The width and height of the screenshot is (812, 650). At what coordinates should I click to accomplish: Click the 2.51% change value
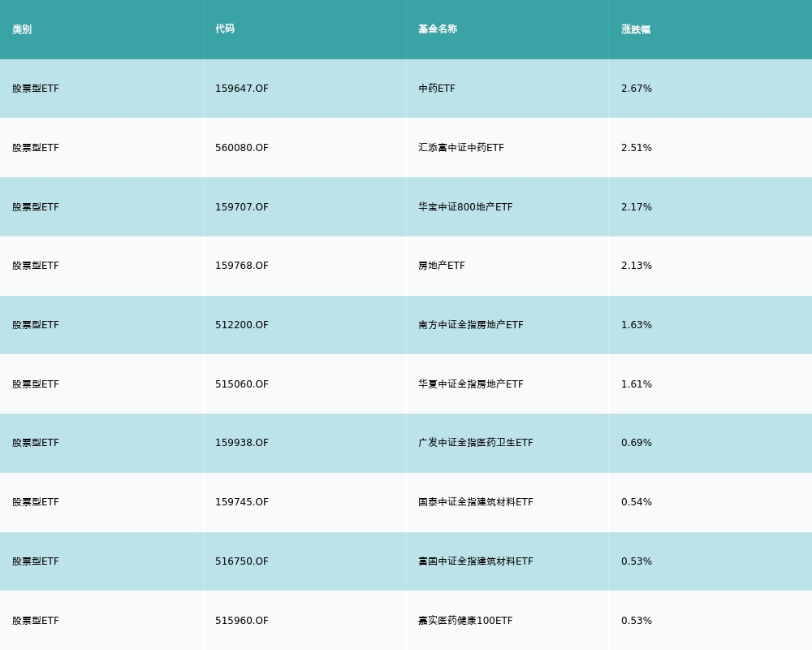[x=637, y=148]
